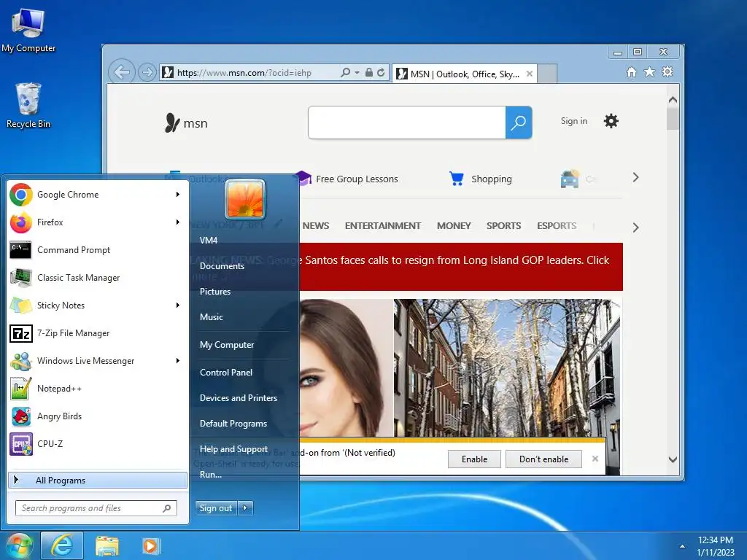Open IE Favorites star icon

coord(649,72)
